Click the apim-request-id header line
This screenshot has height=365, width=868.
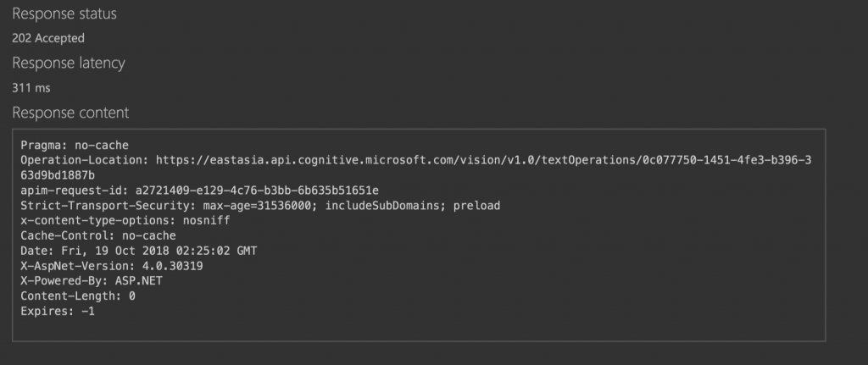199,190
